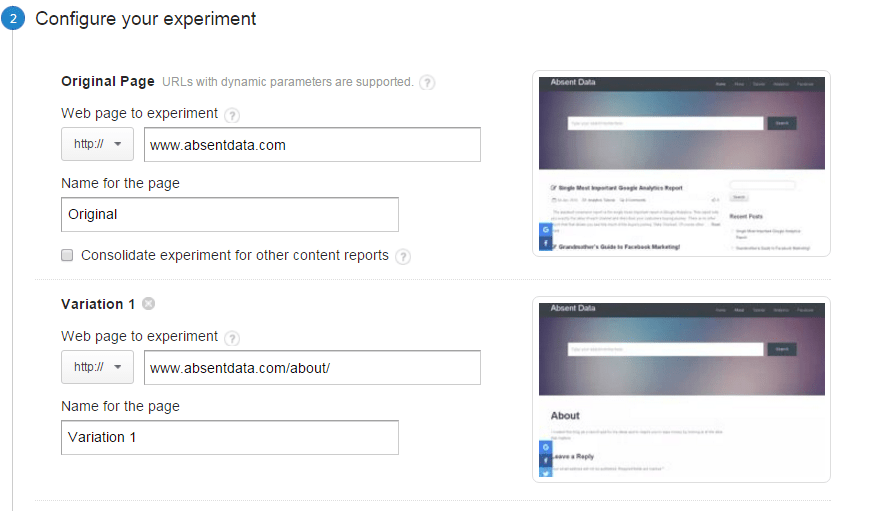Click help icon for Variation 1 web page
This screenshot has height=511, width=876.
[x=232, y=338]
